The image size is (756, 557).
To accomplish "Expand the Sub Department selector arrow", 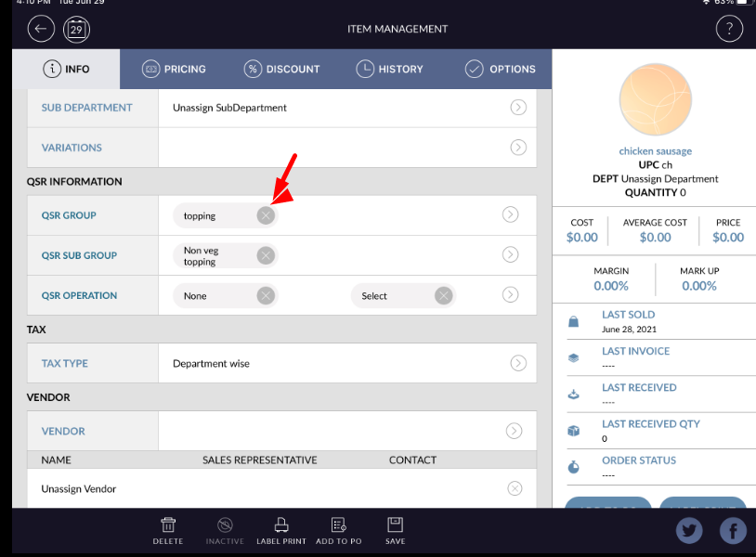I will pos(517,108).
